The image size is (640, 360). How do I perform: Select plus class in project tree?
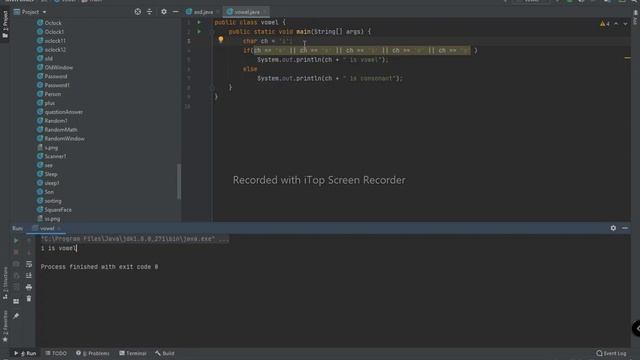pos(46,103)
